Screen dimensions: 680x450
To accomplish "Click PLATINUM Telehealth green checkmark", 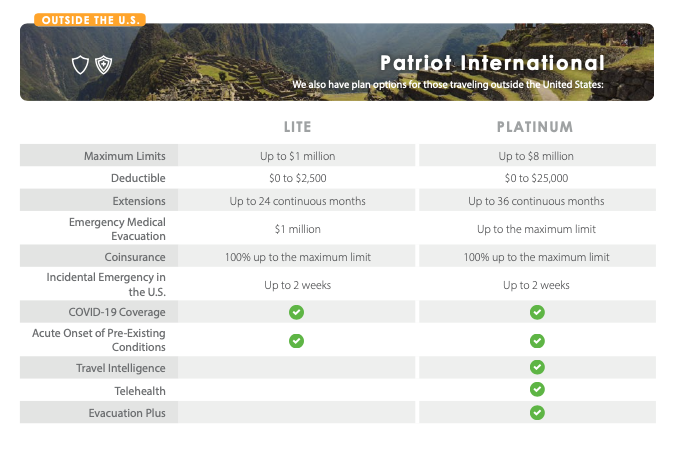I will [x=537, y=389].
